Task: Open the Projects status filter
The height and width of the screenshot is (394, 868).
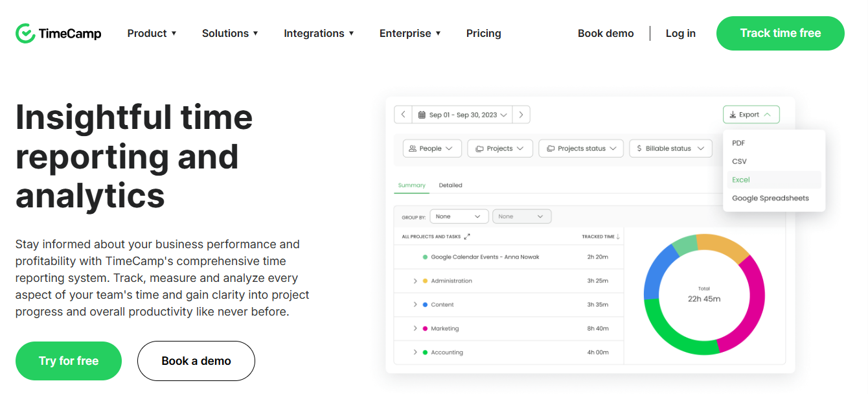Action: pos(581,148)
